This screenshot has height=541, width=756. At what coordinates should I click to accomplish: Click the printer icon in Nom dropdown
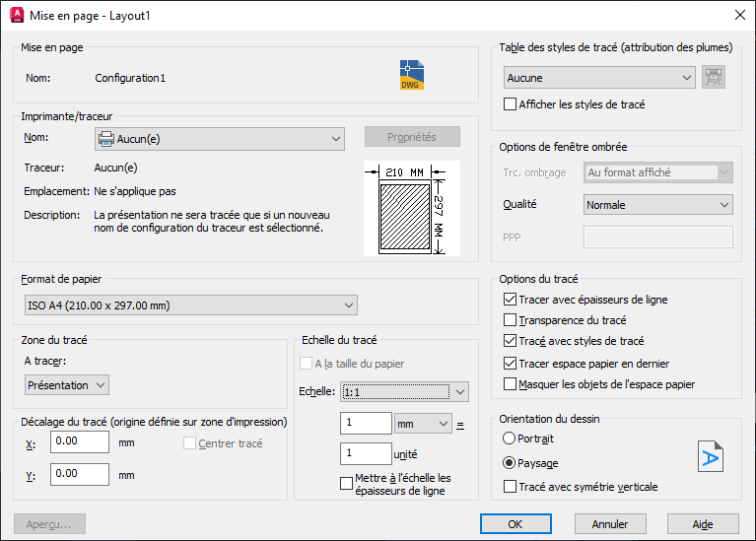(x=106, y=139)
